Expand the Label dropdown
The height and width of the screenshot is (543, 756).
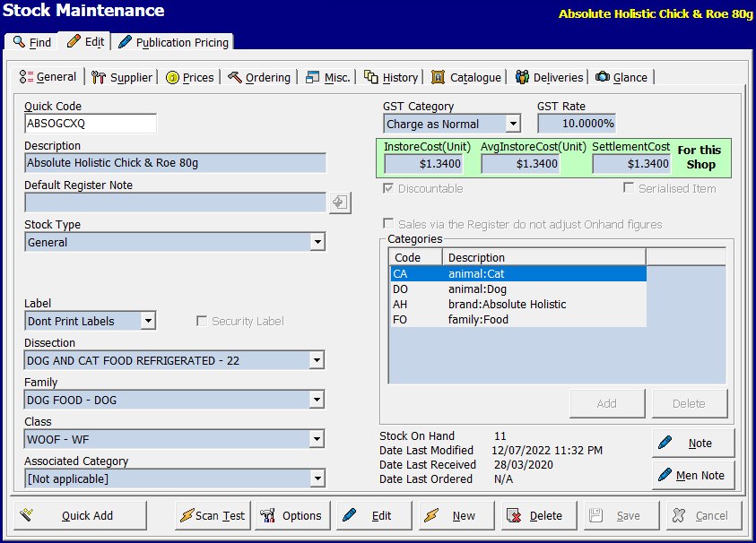pos(148,321)
